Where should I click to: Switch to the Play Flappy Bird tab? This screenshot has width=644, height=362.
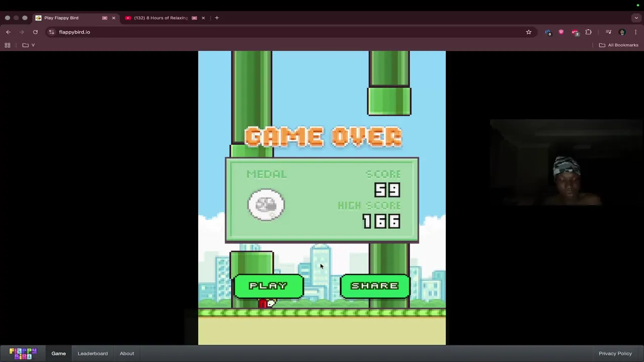[x=76, y=18]
